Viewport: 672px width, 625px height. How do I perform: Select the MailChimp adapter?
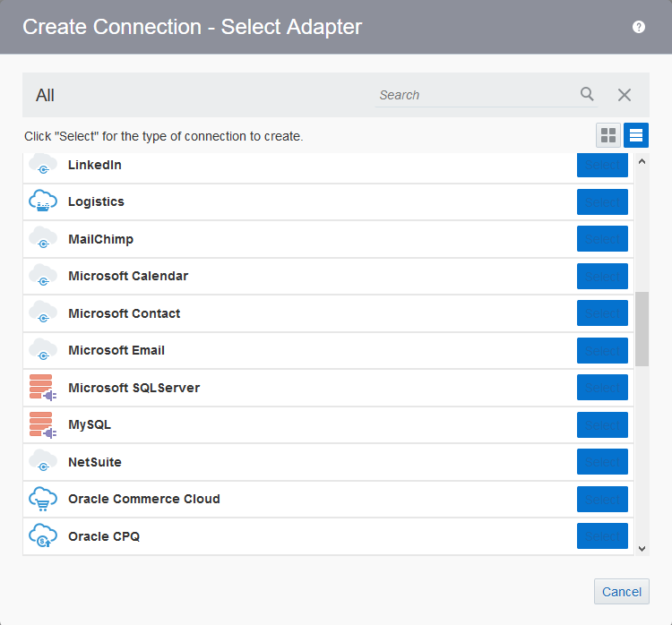tap(602, 238)
